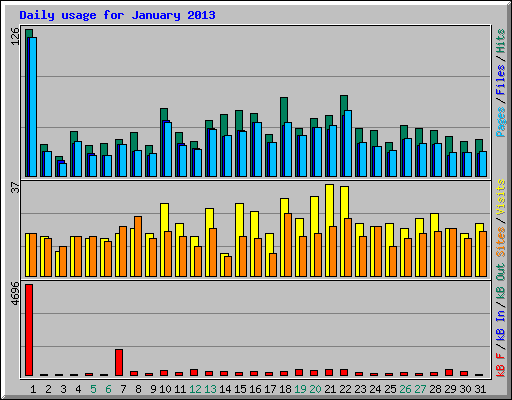512x400 pixels.
Task: Click day label '27' on the axis
Action: (x=420, y=389)
